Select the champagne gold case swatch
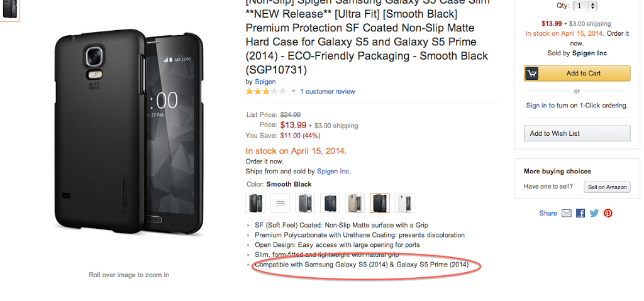Image resolution: width=644 pixels, height=301 pixels. click(x=355, y=203)
